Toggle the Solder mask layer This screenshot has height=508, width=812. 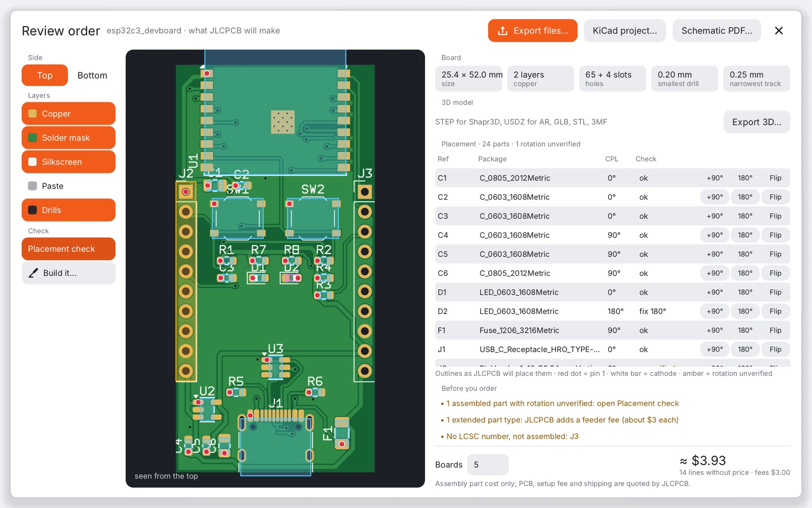[x=69, y=138]
